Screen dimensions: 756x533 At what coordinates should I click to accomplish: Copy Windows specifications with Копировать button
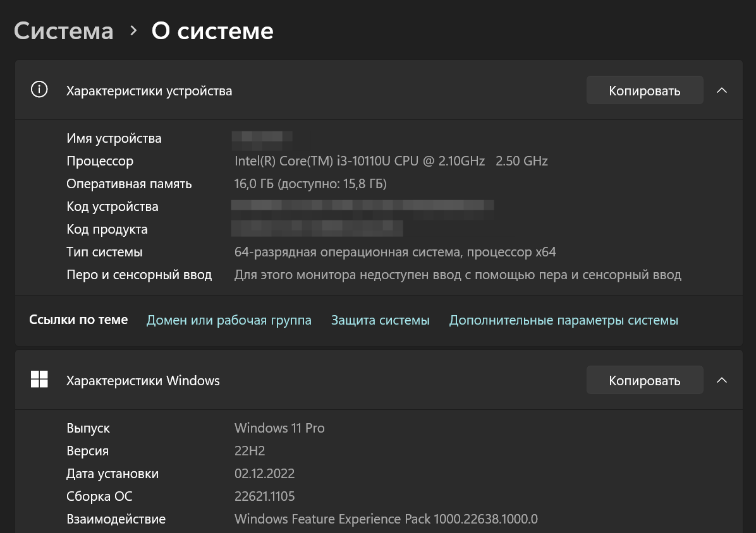(x=645, y=380)
